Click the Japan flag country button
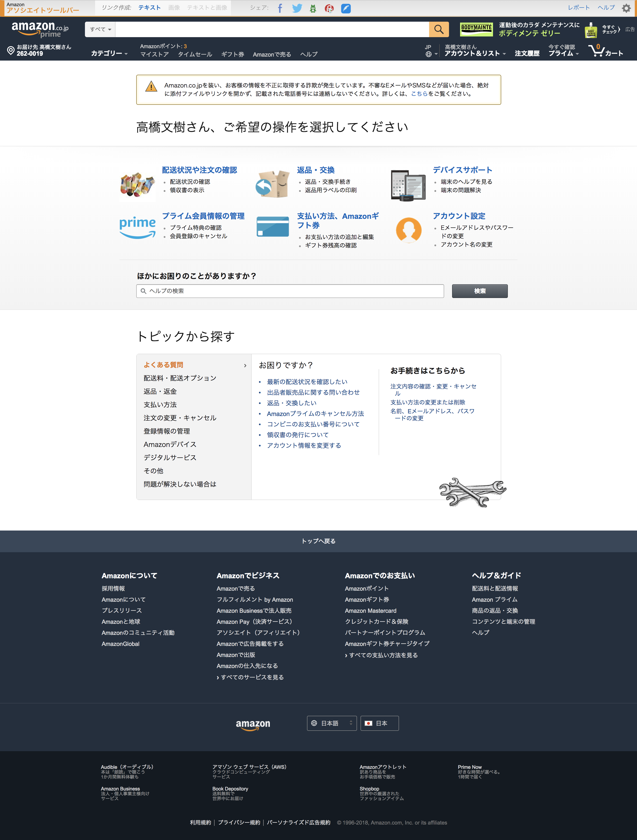 [379, 724]
